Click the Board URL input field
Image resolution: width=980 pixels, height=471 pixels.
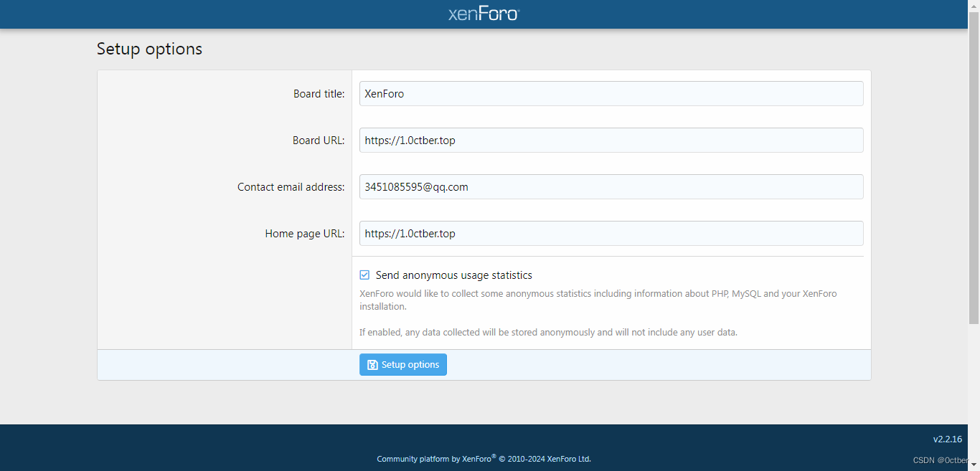tap(611, 140)
